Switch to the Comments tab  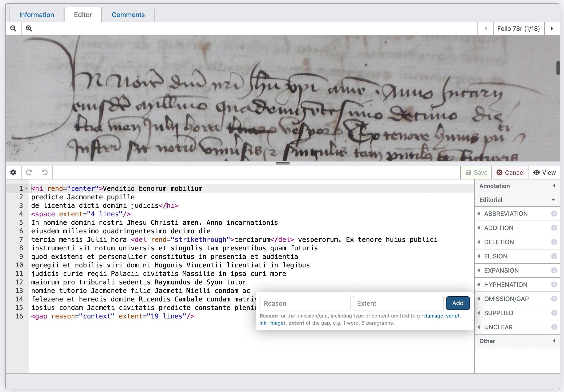(x=128, y=15)
